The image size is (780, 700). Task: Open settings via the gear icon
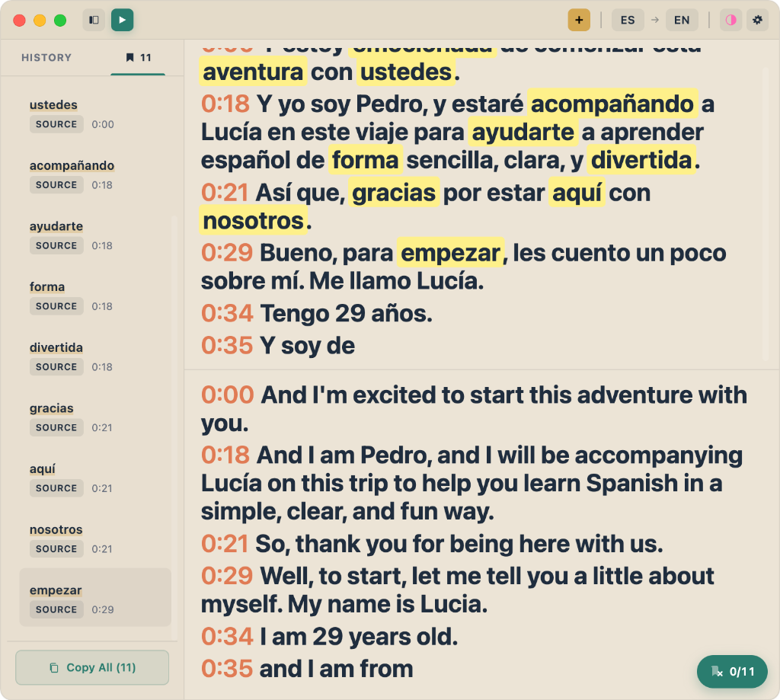(757, 20)
